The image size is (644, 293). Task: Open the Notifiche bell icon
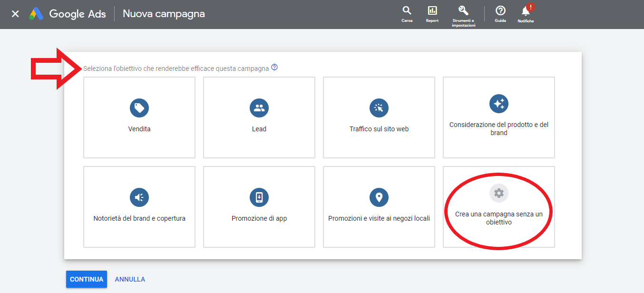coord(526,11)
